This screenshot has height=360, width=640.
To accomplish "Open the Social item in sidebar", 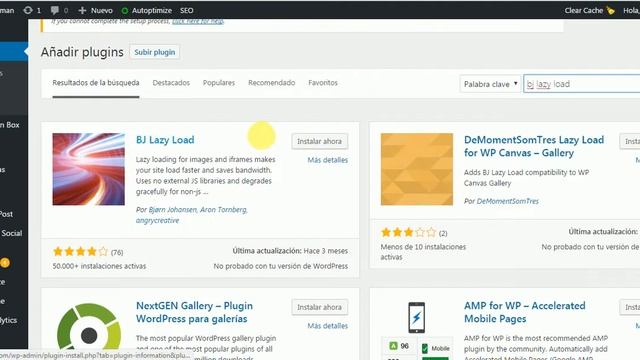I will (x=11, y=233).
